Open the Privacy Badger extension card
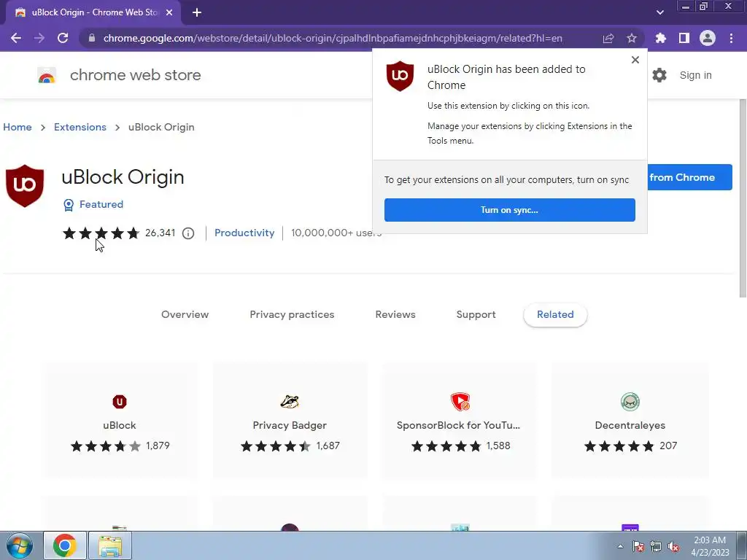 [x=290, y=420]
